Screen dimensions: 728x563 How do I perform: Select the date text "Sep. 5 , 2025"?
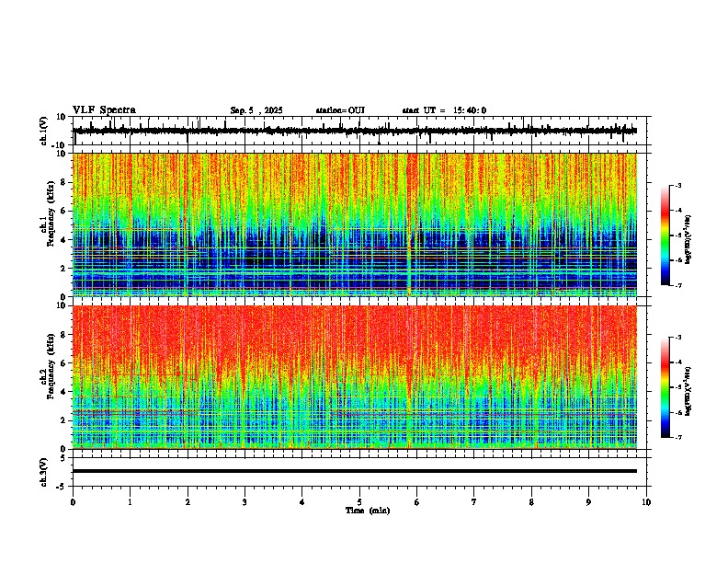pos(256,110)
